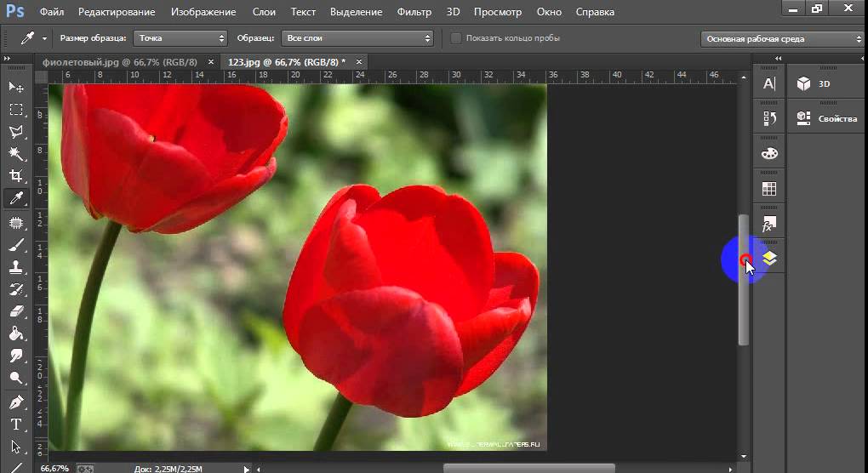Open the Файл menu
The height and width of the screenshot is (473, 868).
pos(51,12)
